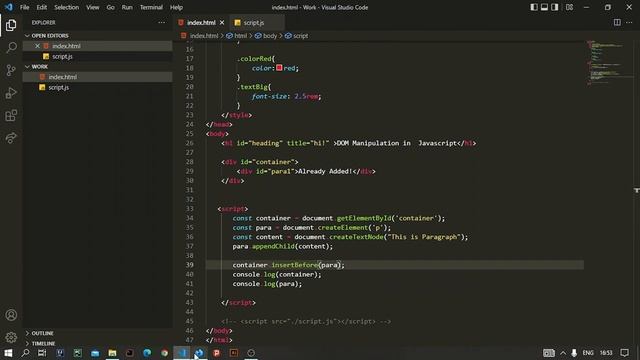Open the File menu
Image resolution: width=640 pixels, height=360 pixels.
point(24,7)
